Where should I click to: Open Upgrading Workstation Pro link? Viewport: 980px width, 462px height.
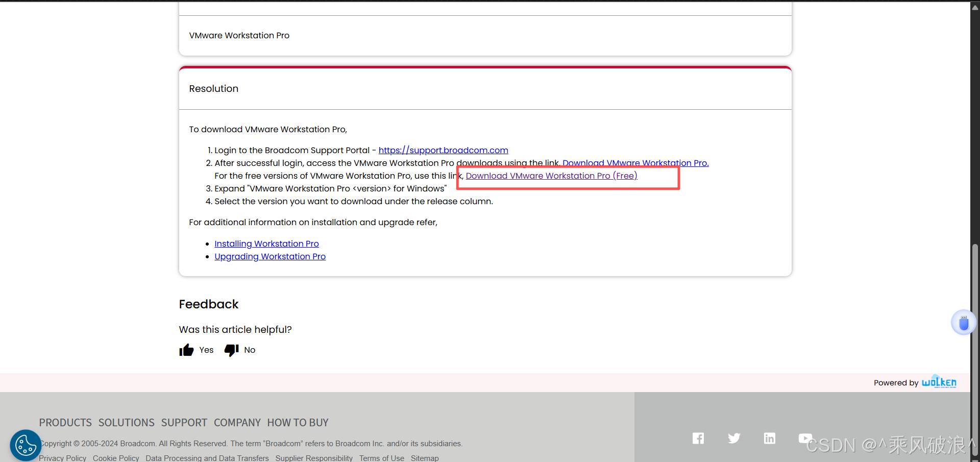click(270, 256)
